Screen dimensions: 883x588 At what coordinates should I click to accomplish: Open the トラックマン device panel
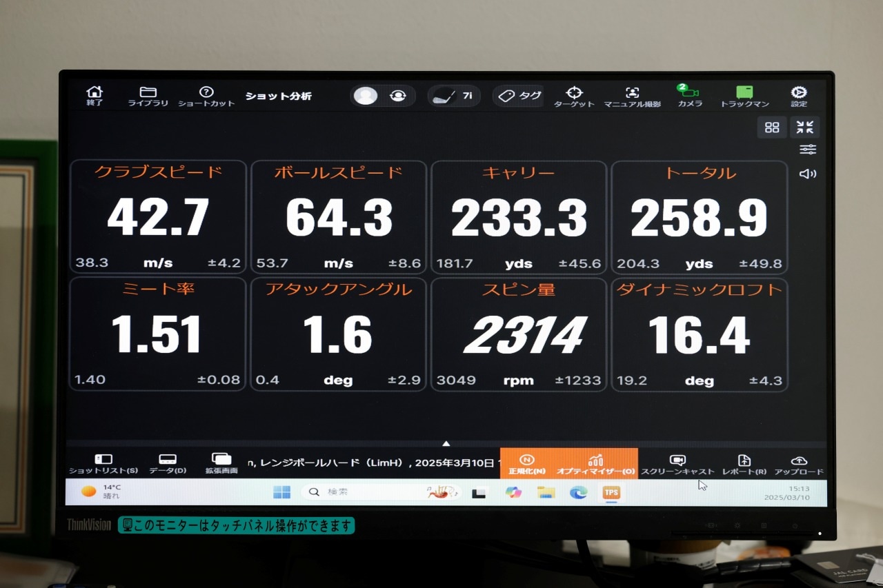744,96
